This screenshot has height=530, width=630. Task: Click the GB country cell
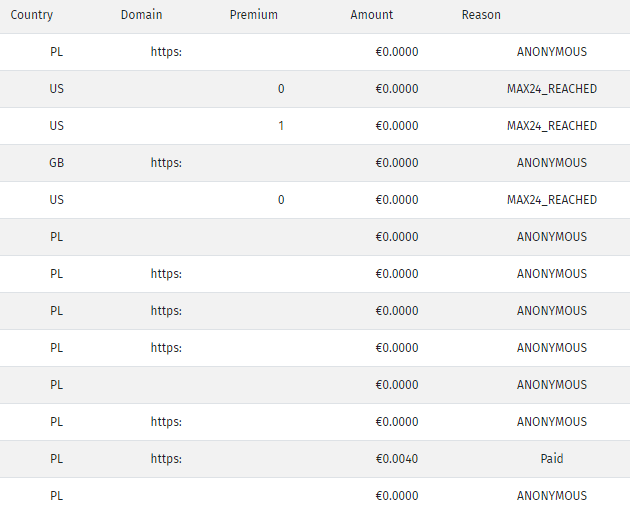click(56, 163)
